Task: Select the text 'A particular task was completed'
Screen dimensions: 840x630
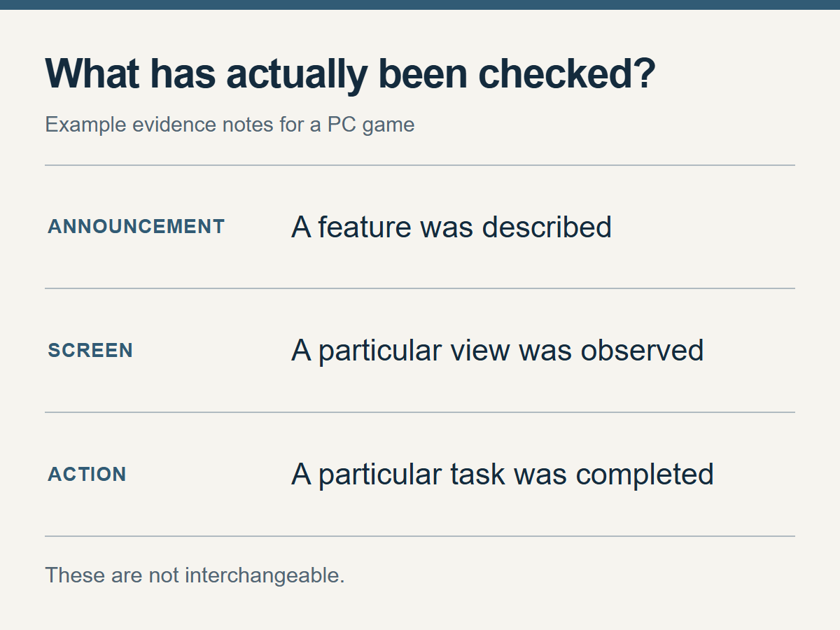Action: click(x=502, y=475)
